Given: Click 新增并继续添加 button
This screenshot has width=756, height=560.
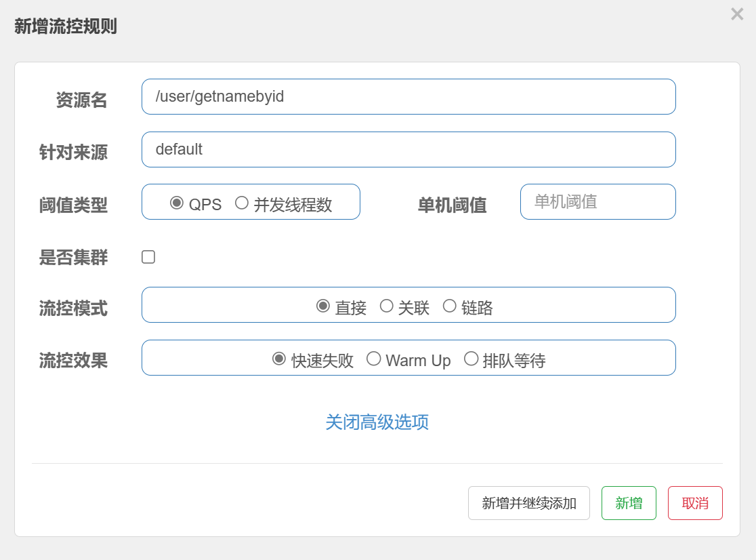Looking at the screenshot, I should click(528, 503).
